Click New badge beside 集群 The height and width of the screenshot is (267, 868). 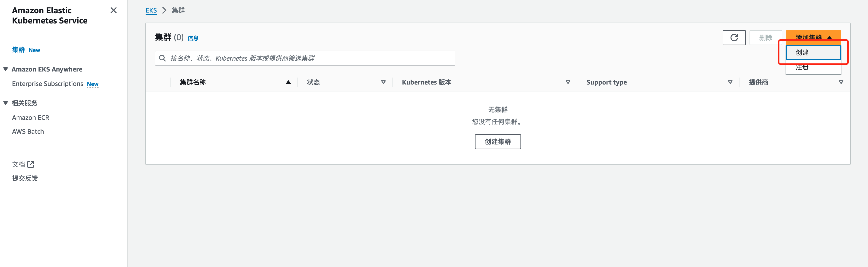click(34, 50)
